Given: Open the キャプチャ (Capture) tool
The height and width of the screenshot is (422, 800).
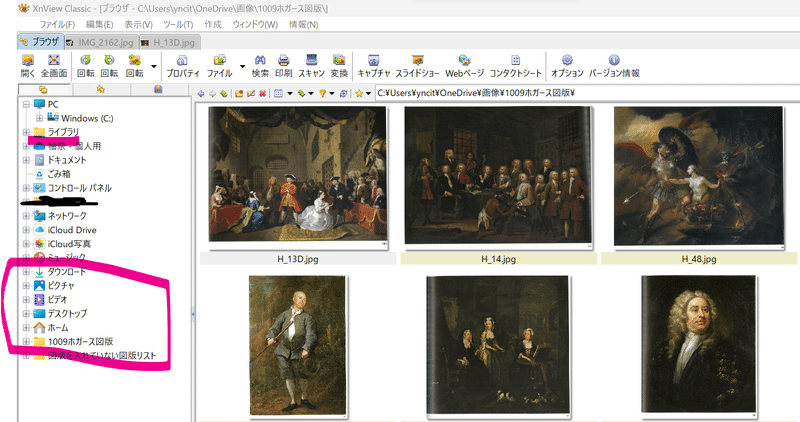Looking at the screenshot, I should (x=373, y=66).
